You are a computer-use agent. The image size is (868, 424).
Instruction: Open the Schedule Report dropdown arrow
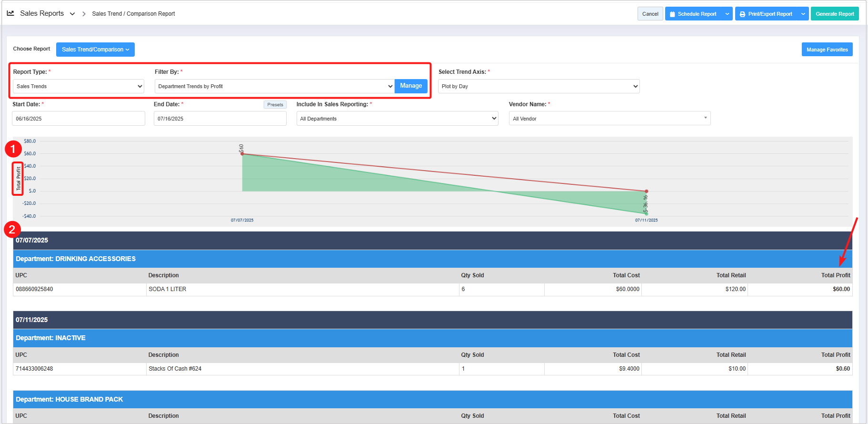pyautogui.click(x=727, y=14)
